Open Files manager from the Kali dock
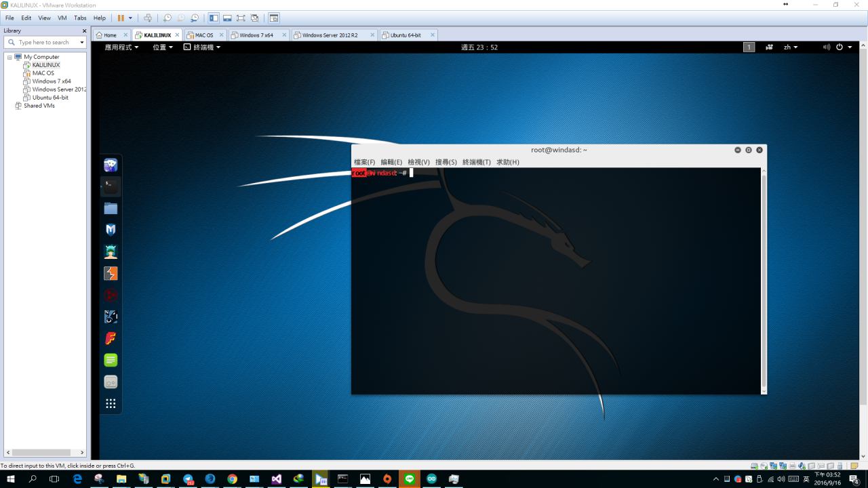 coord(111,208)
